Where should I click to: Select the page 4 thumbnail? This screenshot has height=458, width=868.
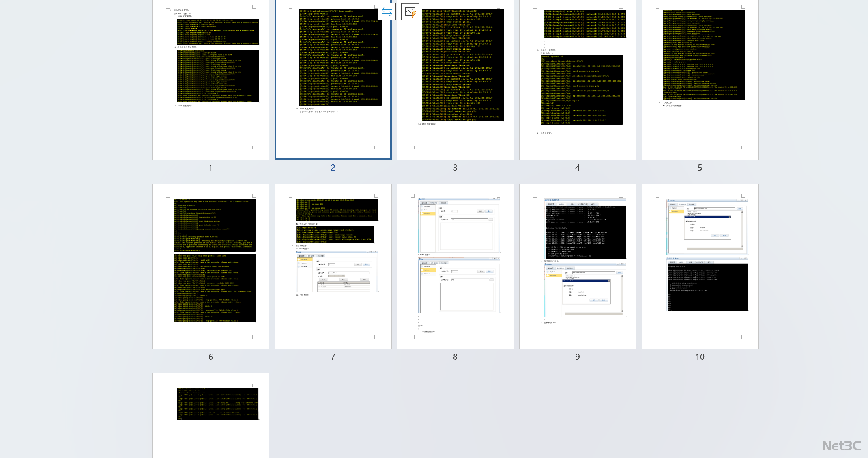[x=578, y=79]
